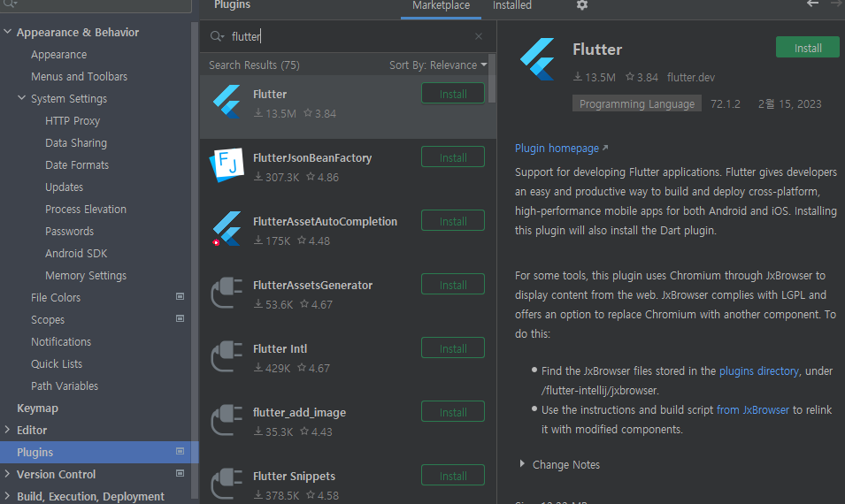845x504 pixels.
Task: Click the Programming Language tag
Action: [x=636, y=104]
